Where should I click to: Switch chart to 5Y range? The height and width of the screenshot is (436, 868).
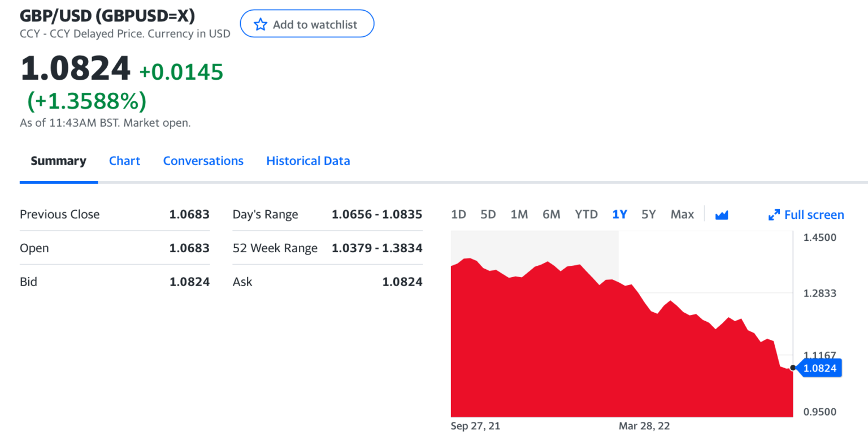coord(649,215)
